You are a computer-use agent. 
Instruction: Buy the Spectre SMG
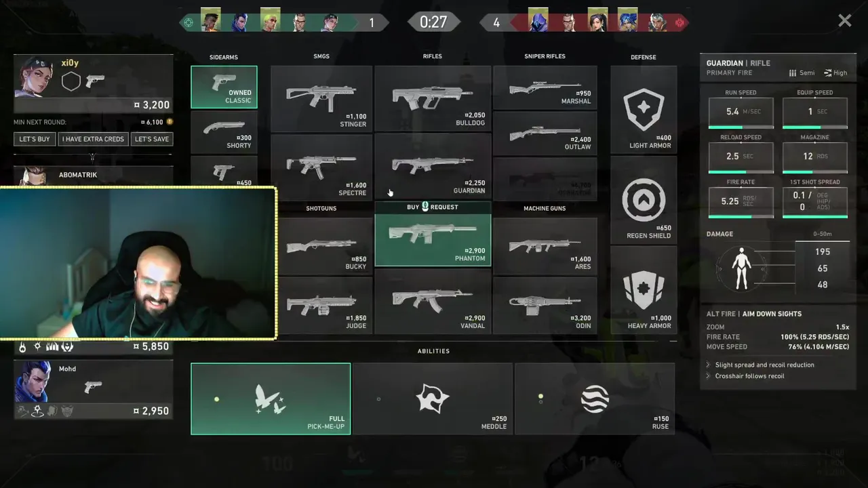321,166
